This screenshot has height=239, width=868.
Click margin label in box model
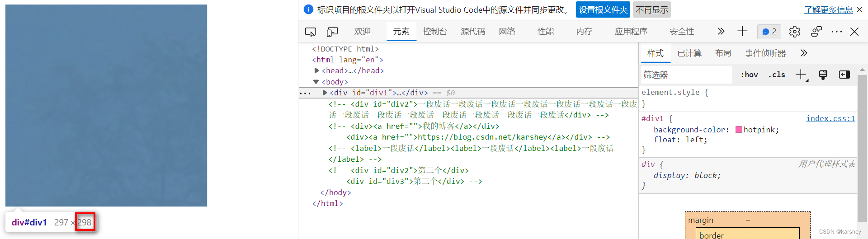pyautogui.click(x=701, y=220)
